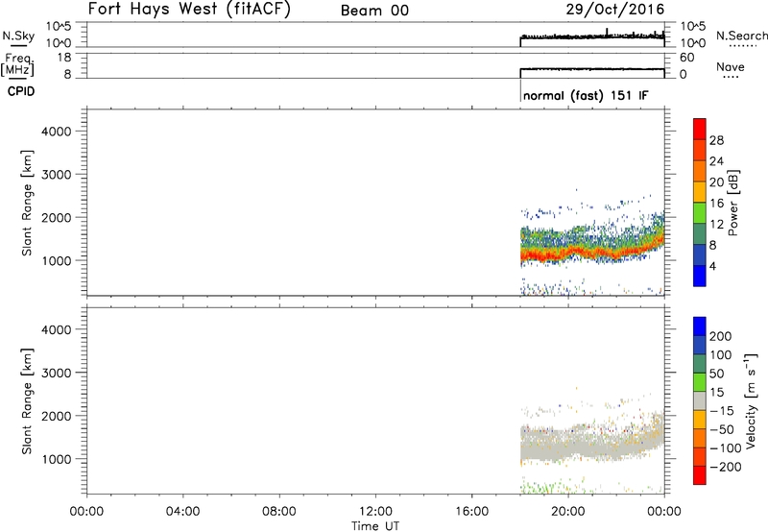The image size is (768, 532).
Task: Click the date '29/Oct/2016'
Action: coord(615,10)
